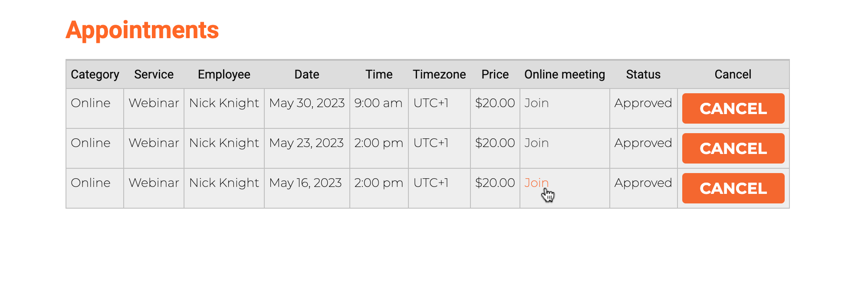Join the May 30 online meeting
The image size is (868, 288).
[536, 103]
